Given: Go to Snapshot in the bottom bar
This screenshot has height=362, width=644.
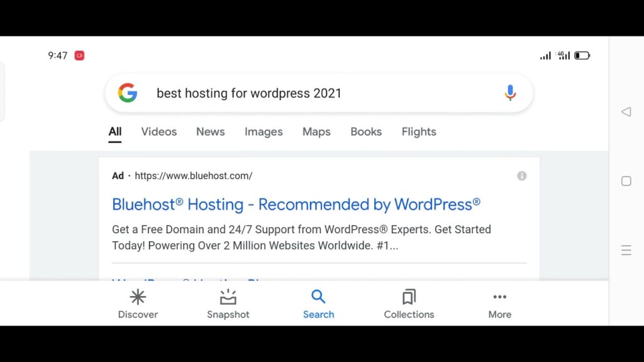Looking at the screenshot, I should coord(228,304).
